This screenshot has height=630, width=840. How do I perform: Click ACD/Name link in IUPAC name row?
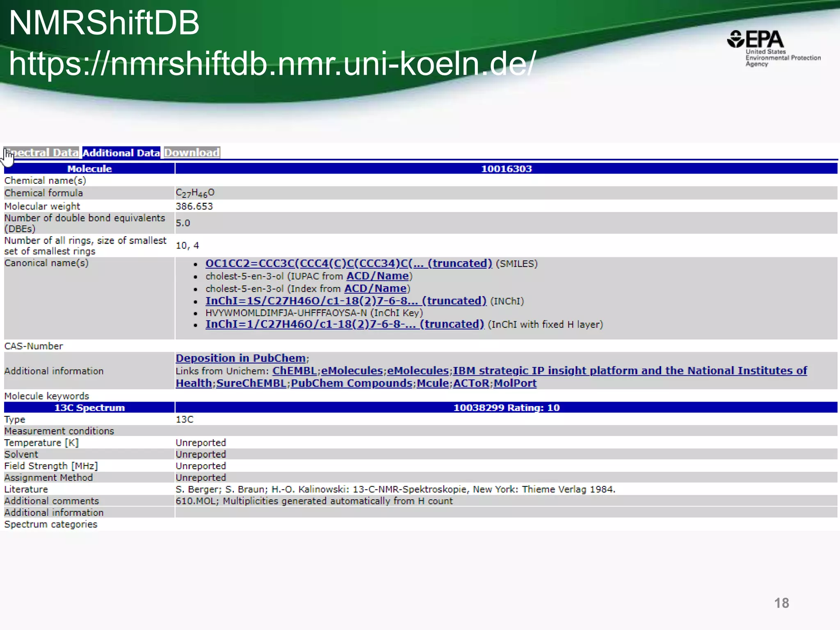[x=378, y=276]
